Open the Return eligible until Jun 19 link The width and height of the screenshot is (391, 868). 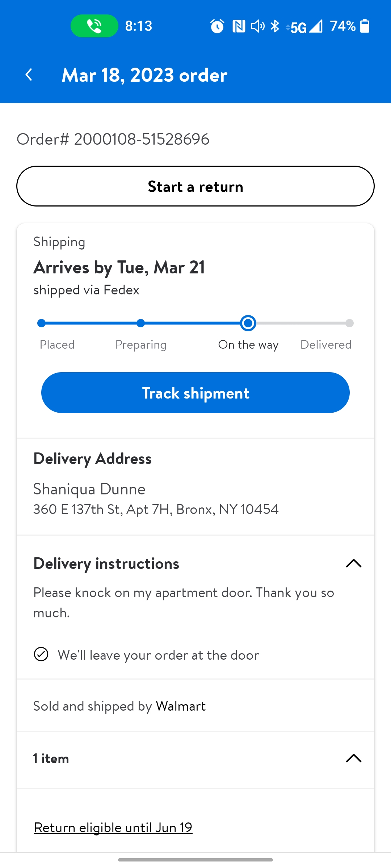pos(113,827)
